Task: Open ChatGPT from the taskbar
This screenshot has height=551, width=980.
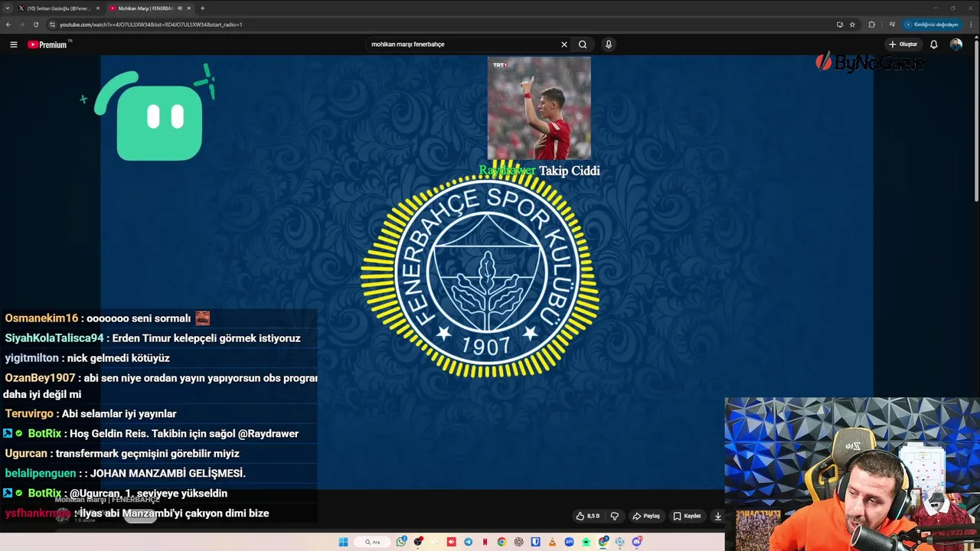Action: (519, 542)
